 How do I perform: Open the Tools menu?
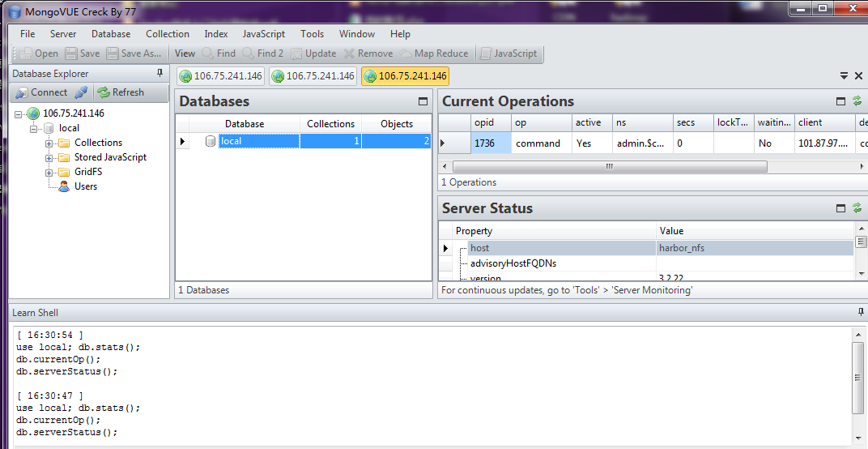pyautogui.click(x=313, y=34)
